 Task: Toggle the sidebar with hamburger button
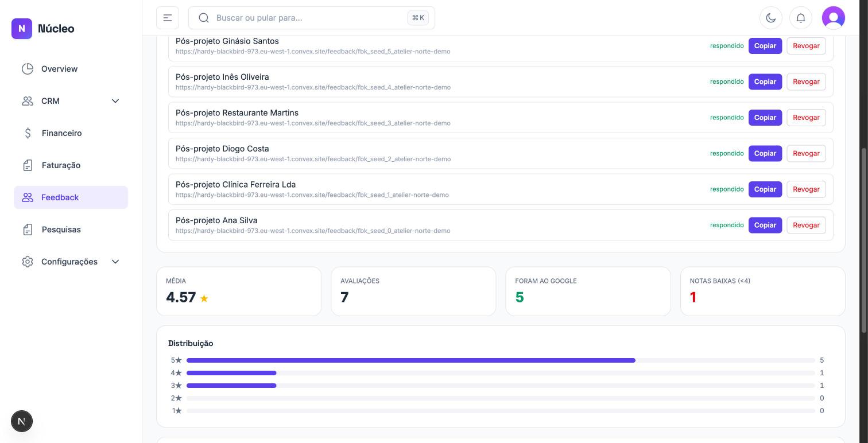click(x=168, y=18)
